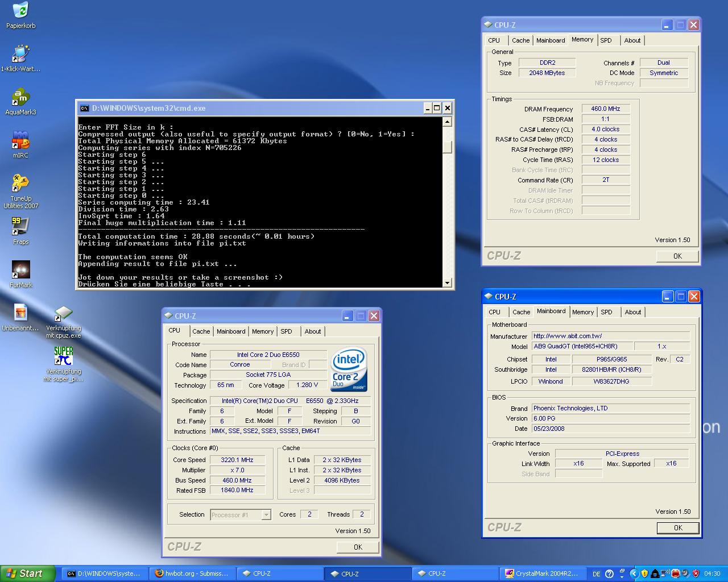This screenshot has width=728, height=582.
Task: Select the super_pi shortcut icon
Action: coord(64,356)
